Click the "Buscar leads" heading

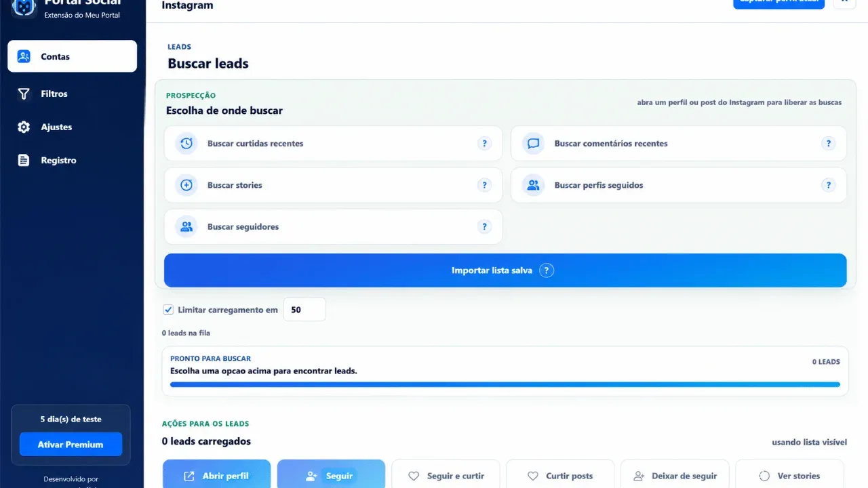pyautogui.click(x=208, y=64)
